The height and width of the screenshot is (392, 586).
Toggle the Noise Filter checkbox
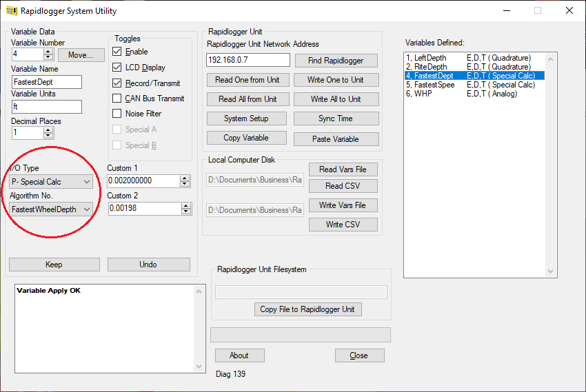117,114
